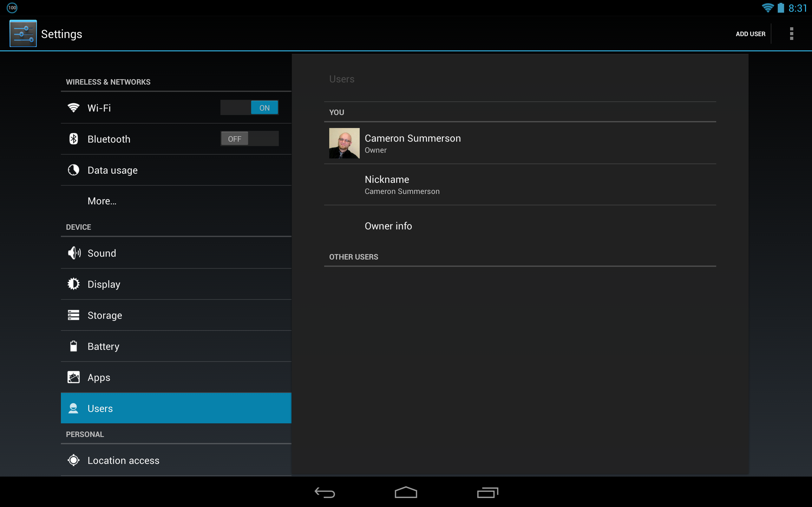
Task: Tap the Display brightness icon
Action: pyautogui.click(x=74, y=284)
